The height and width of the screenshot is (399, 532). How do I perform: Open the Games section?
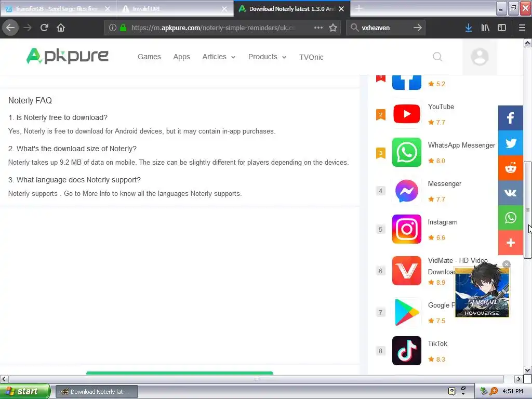(x=149, y=57)
